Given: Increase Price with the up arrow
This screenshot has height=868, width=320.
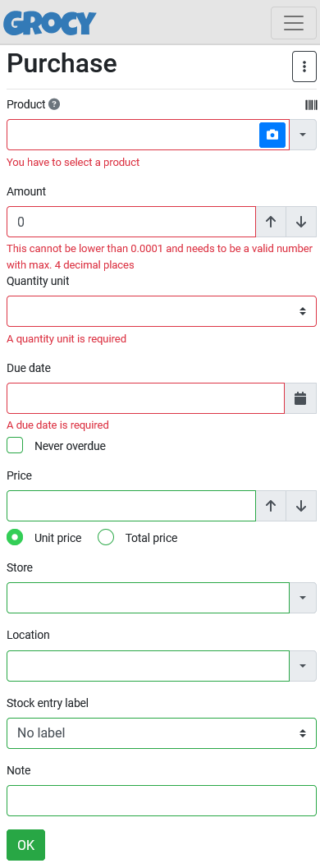Looking at the screenshot, I should [x=271, y=505].
